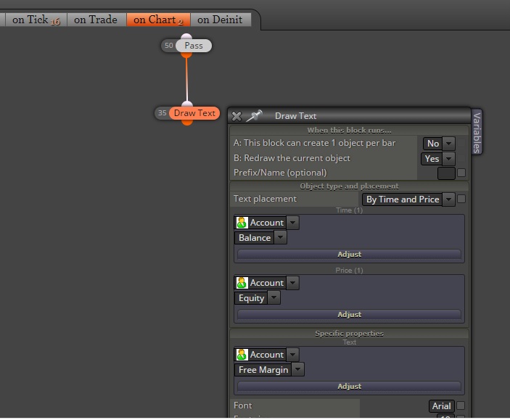Click the 'Time (1)' label
This screenshot has height=420, width=510.
pyautogui.click(x=350, y=210)
